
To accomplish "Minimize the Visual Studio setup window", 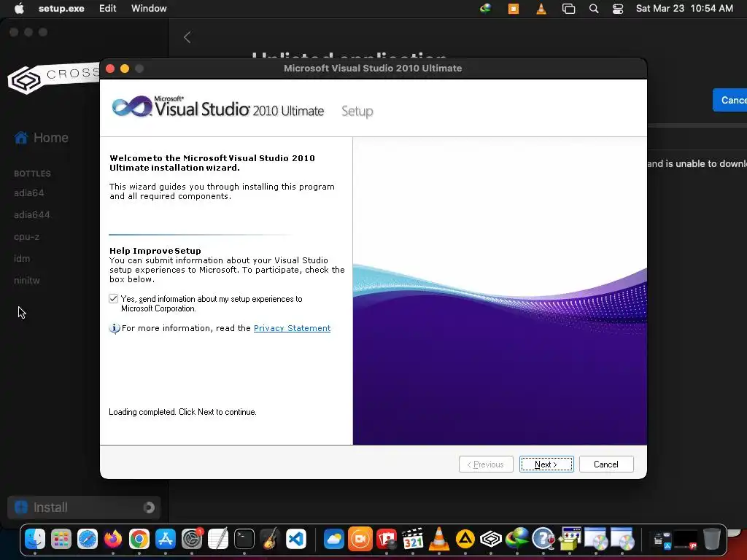I will (x=125, y=69).
